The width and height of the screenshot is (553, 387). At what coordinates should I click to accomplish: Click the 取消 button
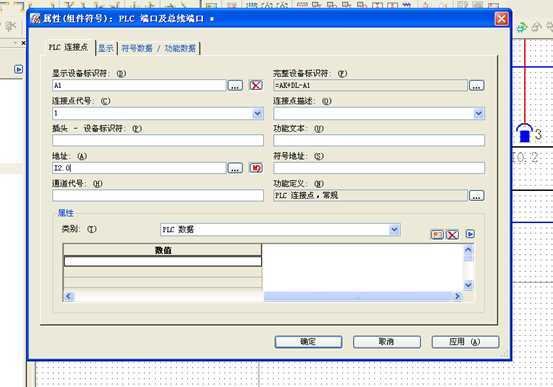pyautogui.click(x=387, y=342)
